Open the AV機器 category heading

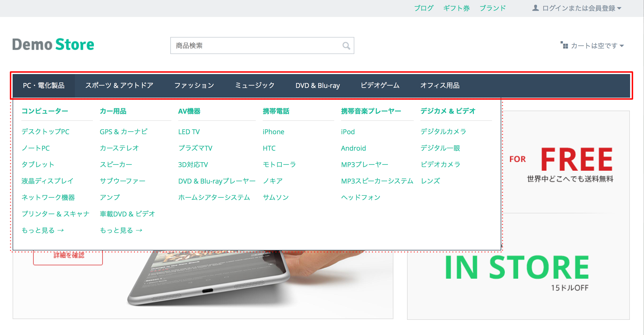coord(189,111)
